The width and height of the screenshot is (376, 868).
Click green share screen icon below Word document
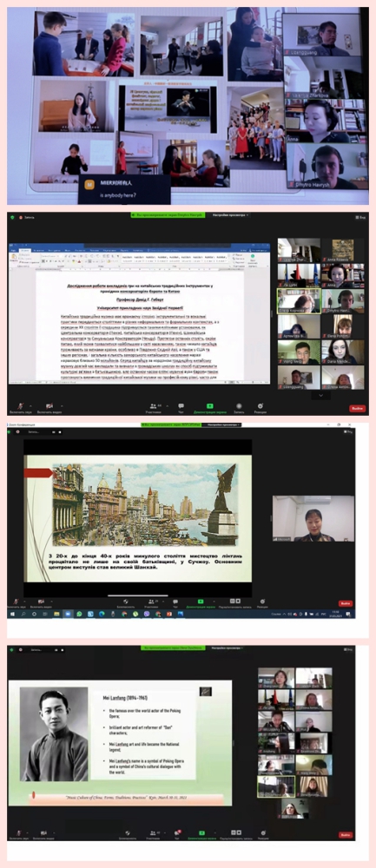coord(210,405)
